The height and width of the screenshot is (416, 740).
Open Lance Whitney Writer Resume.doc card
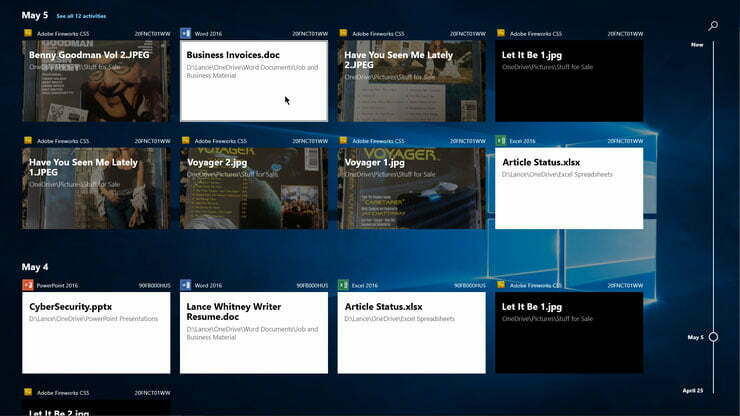coord(253,332)
